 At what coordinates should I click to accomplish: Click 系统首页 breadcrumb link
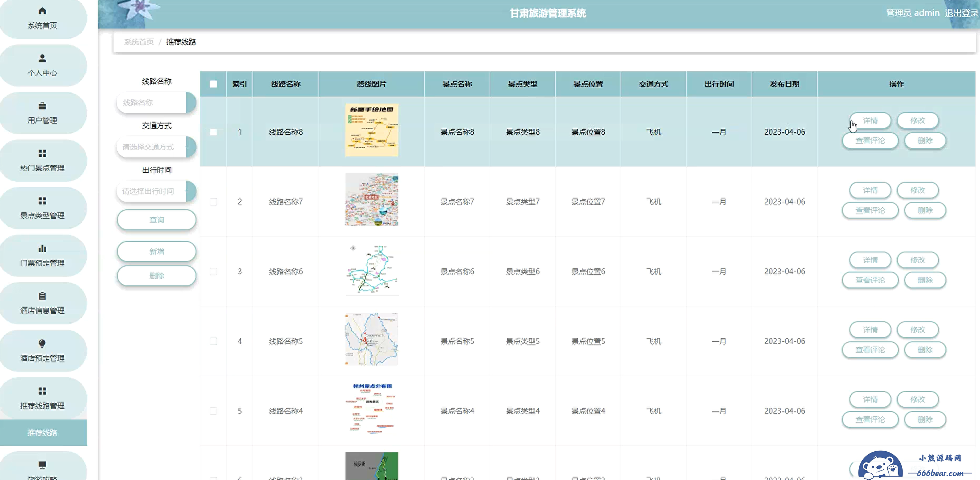pyautogui.click(x=139, y=41)
